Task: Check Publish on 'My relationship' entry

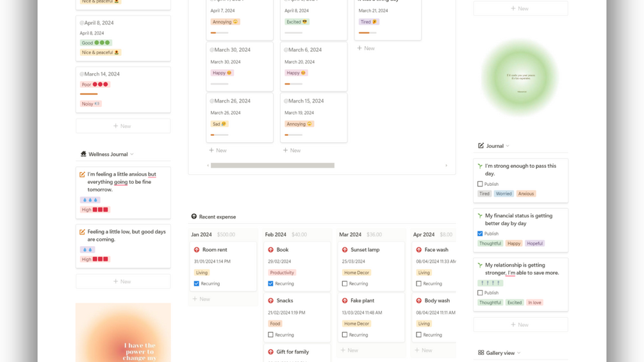Action: pyautogui.click(x=480, y=293)
